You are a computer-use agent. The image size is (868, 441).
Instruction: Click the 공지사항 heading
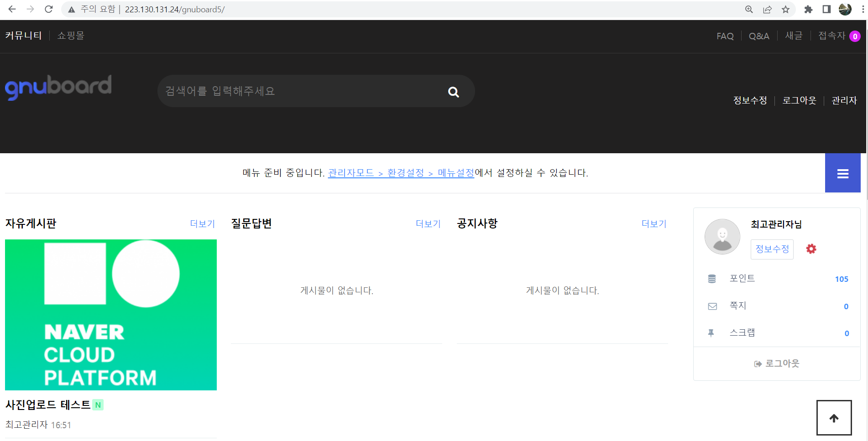(x=477, y=223)
